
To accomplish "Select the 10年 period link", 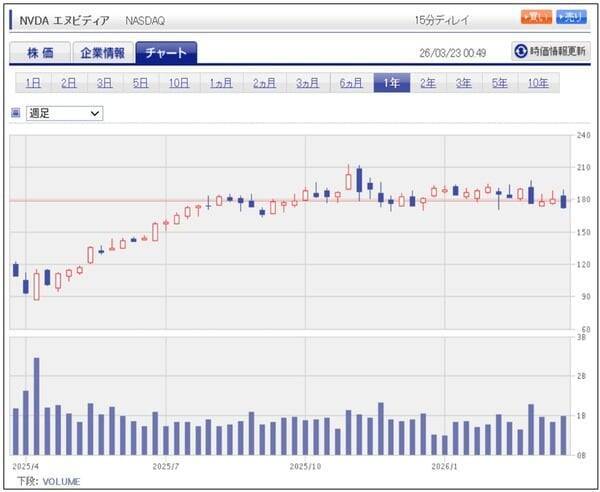I will click(538, 83).
